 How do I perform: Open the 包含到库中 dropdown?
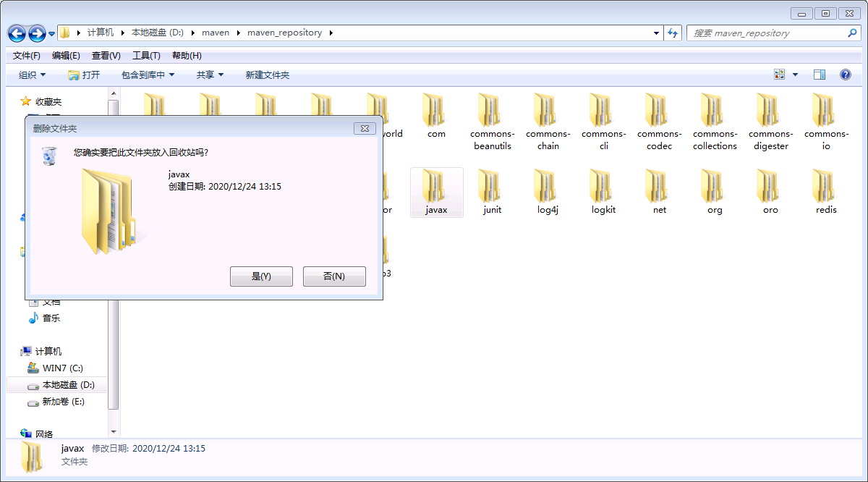point(148,75)
